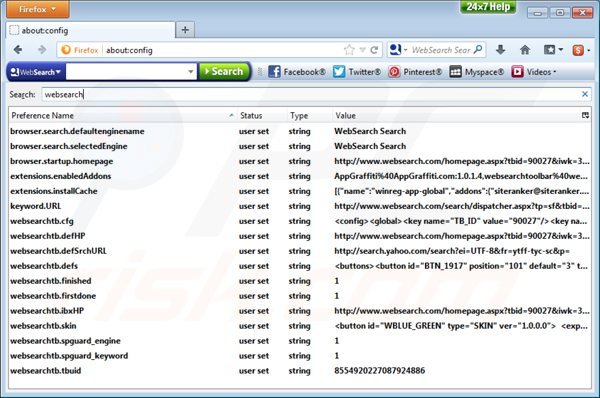
Task: Click the 24x7 Help button
Action: [x=488, y=7]
